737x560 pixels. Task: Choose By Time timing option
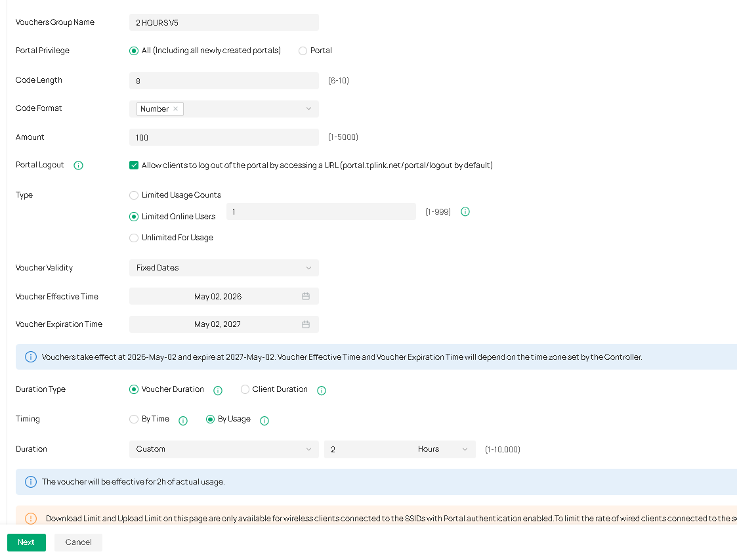[x=134, y=419]
